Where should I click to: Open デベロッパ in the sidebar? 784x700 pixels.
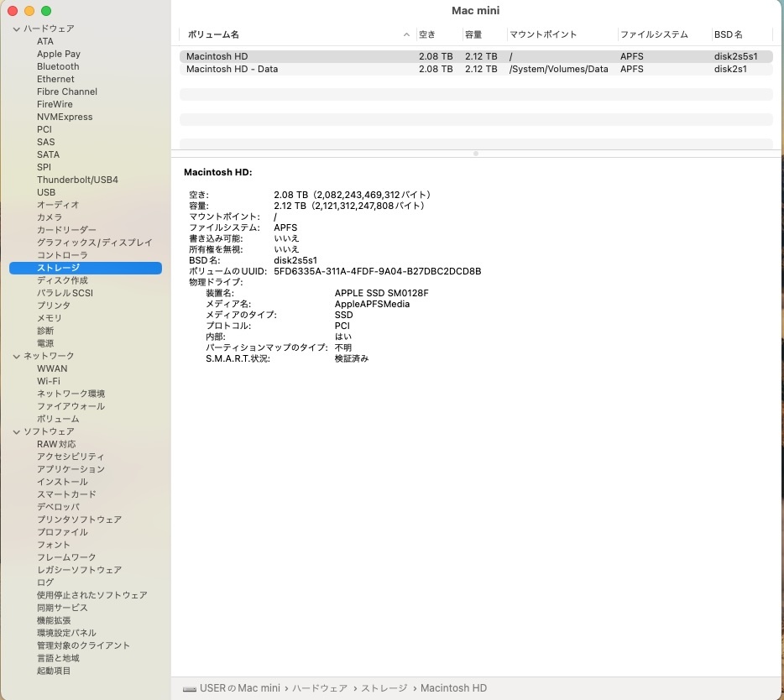[58, 507]
